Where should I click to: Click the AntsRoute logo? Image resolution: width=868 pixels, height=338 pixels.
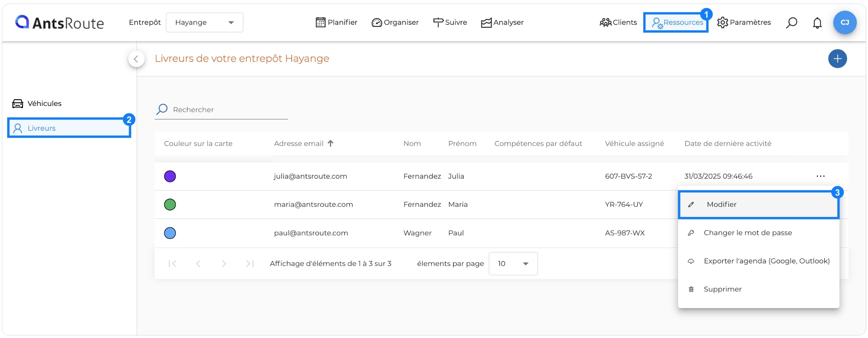click(59, 22)
